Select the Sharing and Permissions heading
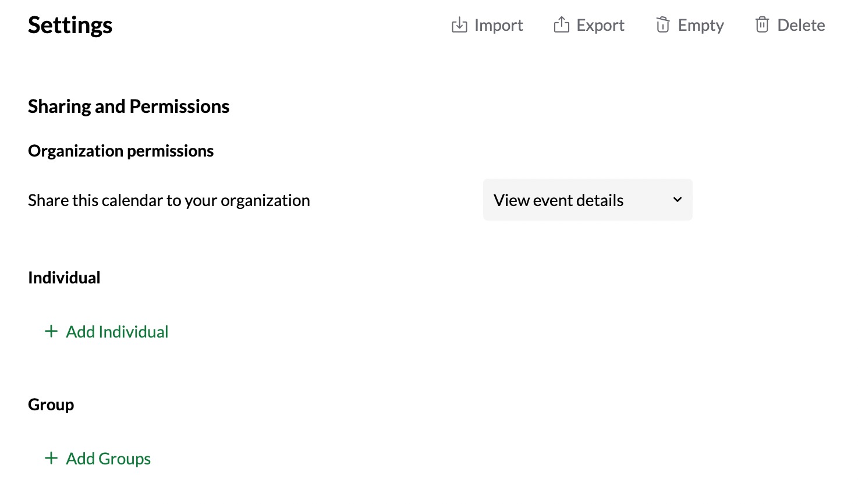This screenshot has width=858, height=504. coord(129,107)
